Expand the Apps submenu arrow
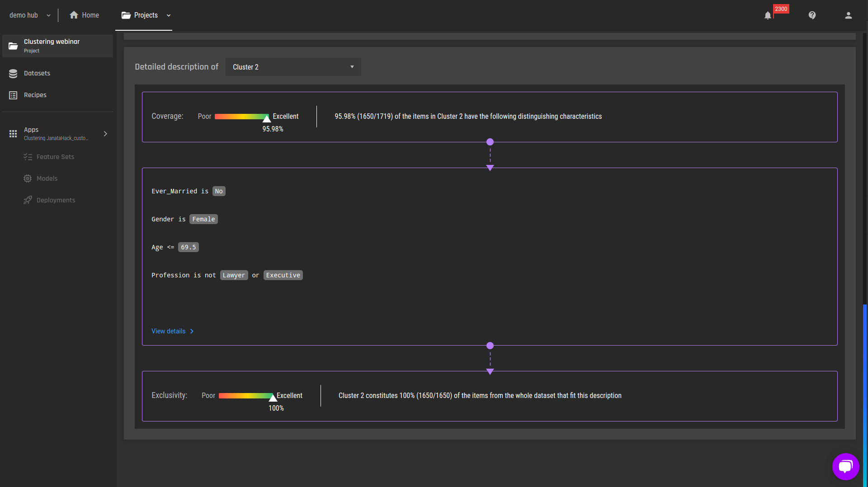The image size is (868, 487). point(105,134)
